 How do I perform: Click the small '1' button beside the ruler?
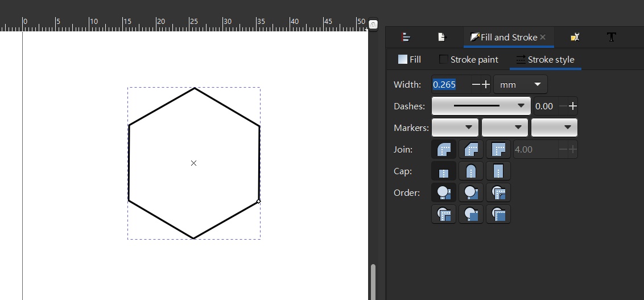pos(373,24)
